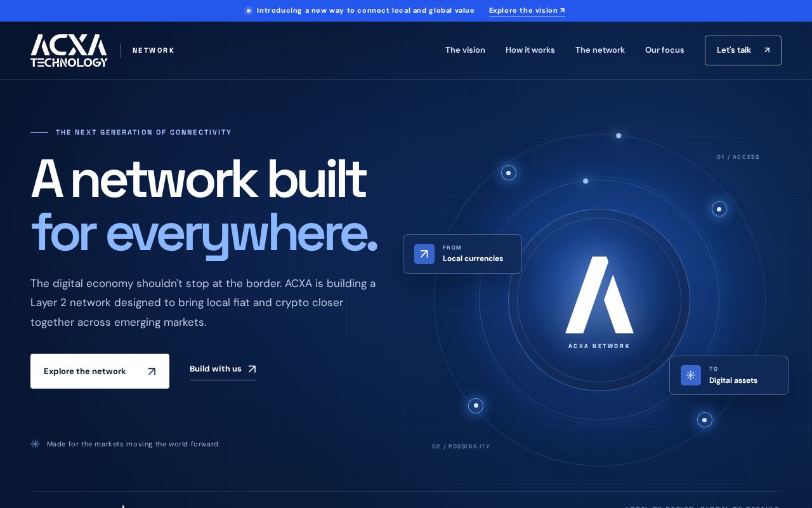Click the 02 / POSSIBILITY label
The image size is (812, 508).
point(461,446)
